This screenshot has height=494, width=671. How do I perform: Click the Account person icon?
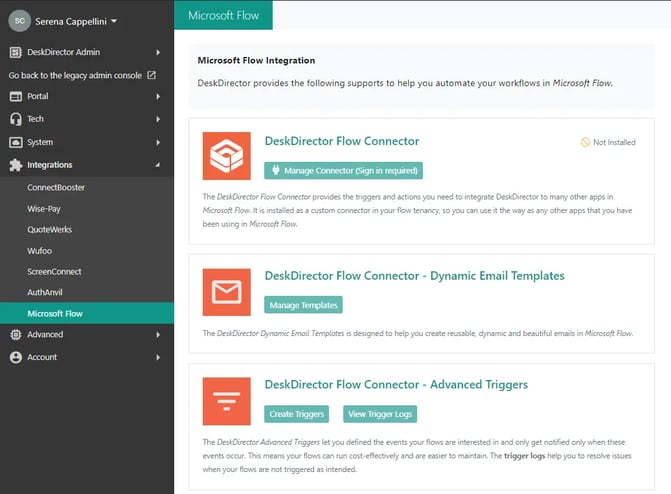16,357
